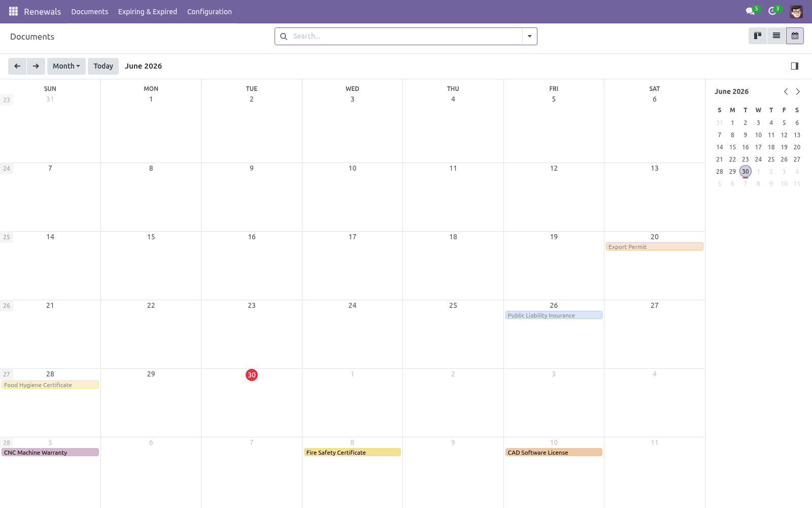Open the Documents menu
812x508 pixels.
click(x=90, y=12)
